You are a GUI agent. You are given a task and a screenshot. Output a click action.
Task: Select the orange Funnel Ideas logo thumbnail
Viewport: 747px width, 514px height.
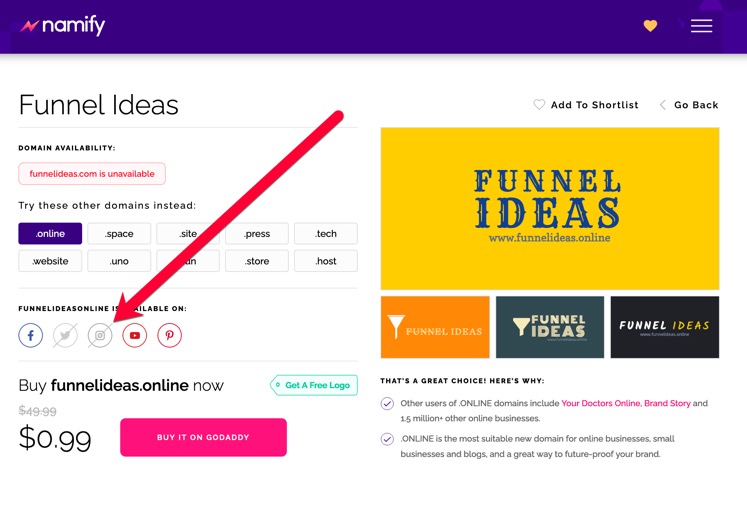(435, 327)
